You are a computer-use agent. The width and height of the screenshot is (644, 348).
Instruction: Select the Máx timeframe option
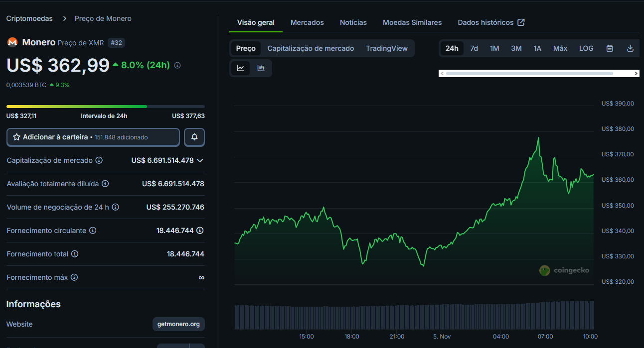click(x=560, y=48)
